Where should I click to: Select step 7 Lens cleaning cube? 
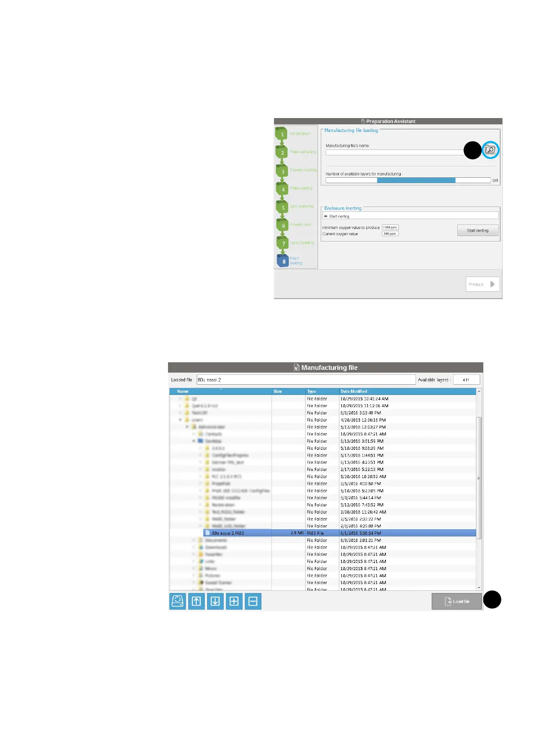tap(282, 243)
